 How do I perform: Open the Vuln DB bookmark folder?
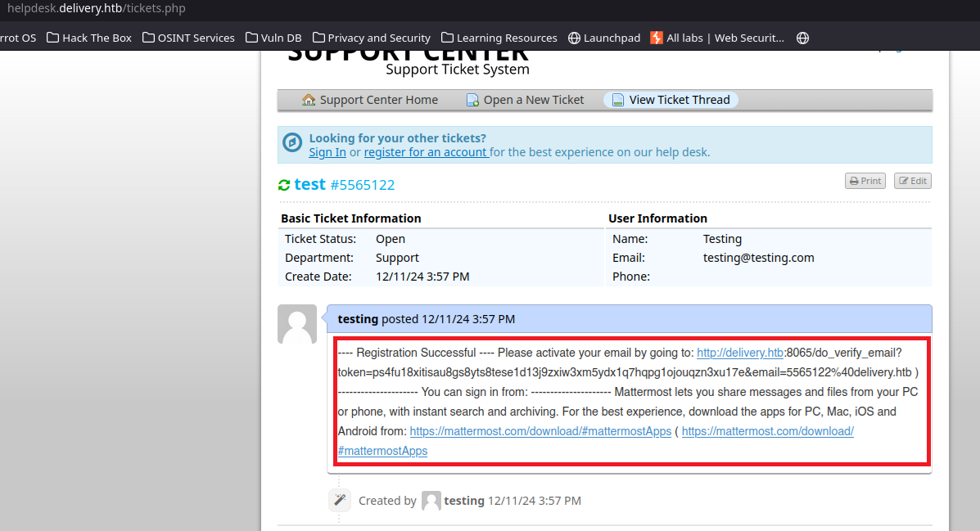click(273, 38)
